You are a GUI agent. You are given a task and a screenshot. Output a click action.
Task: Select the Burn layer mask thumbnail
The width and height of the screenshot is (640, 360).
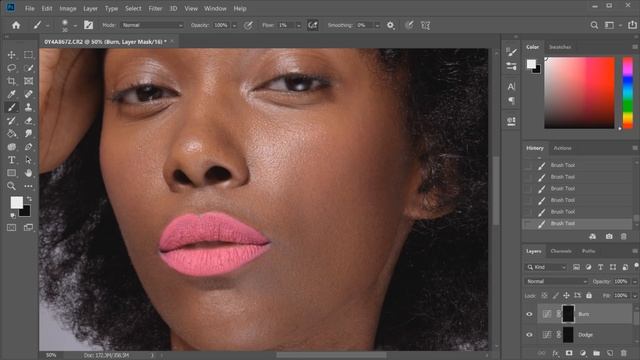point(568,314)
